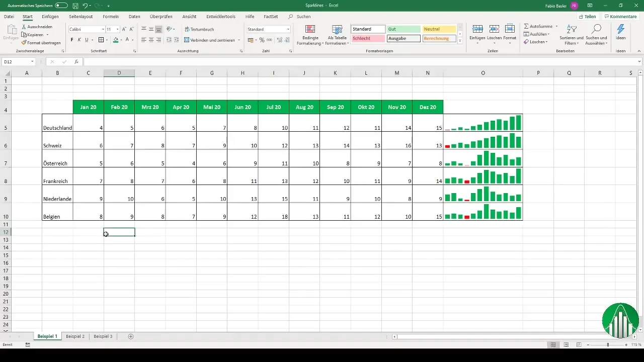Click the Ausschneiden scissors icon
The width and height of the screenshot is (644, 362).
pyautogui.click(x=24, y=26)
